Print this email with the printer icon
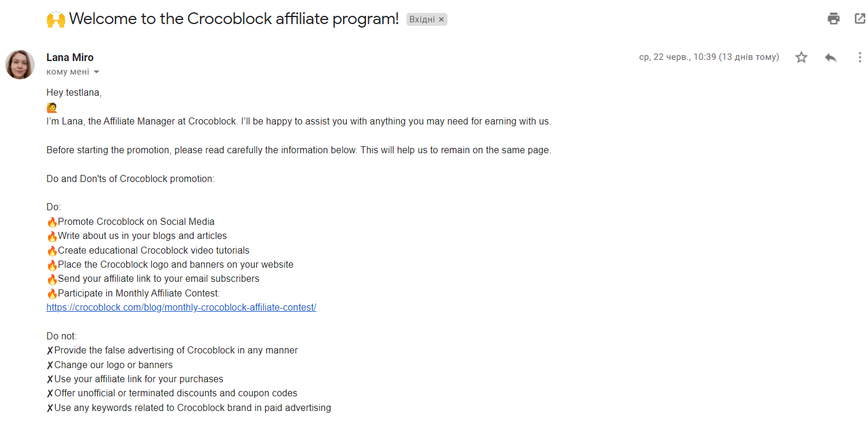The image size is (868, 428). 833,19
